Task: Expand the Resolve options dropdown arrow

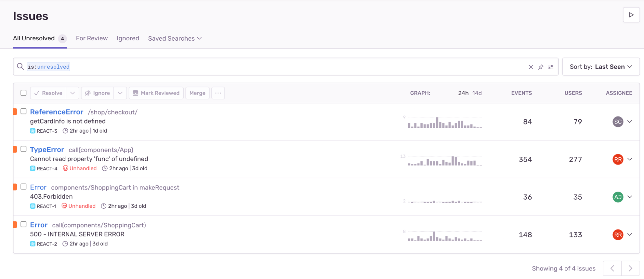Action: pyautogui.click(x=72, y=93)
